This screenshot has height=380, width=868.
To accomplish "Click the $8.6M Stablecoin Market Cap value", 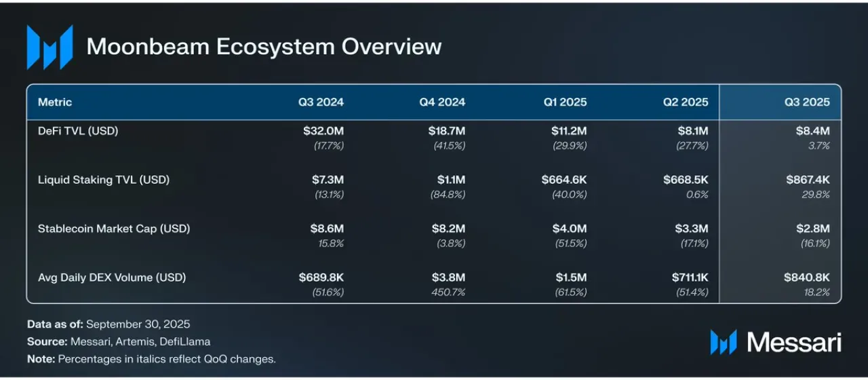I will click(328, 229).
